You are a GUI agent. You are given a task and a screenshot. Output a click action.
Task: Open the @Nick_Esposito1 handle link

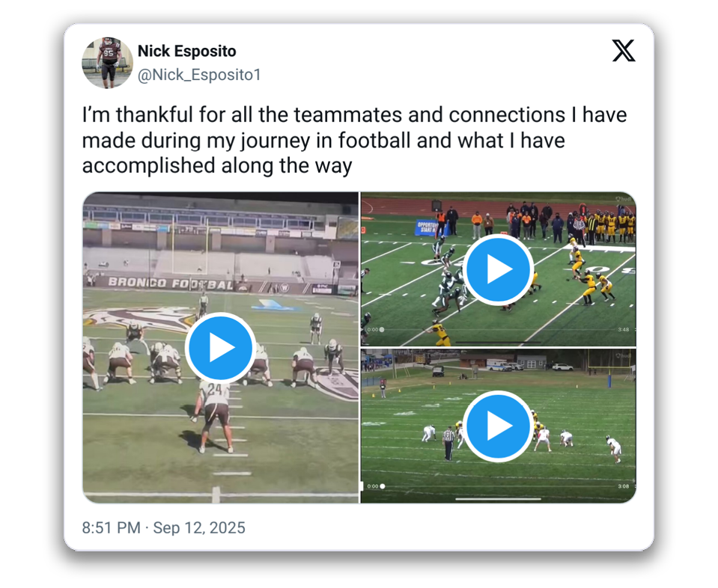199,75
